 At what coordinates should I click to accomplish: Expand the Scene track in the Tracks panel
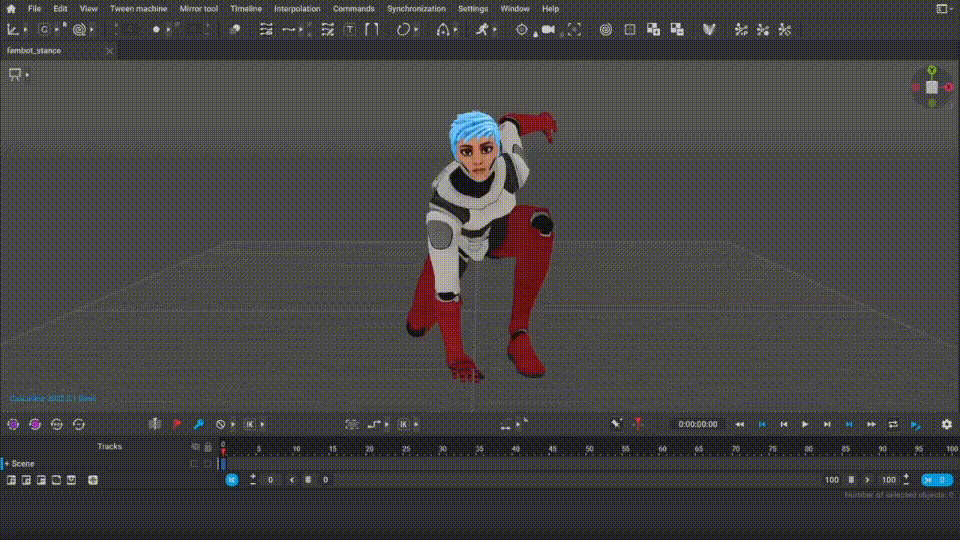pos(6,464)
